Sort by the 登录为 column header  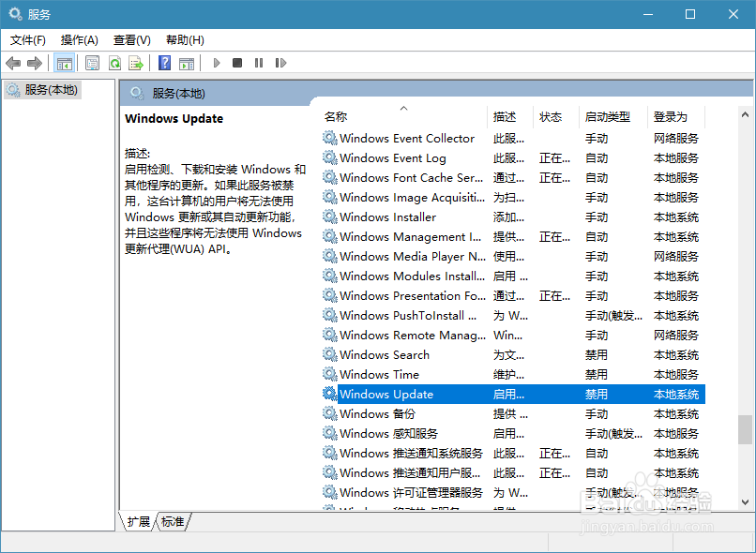(676, 116)
